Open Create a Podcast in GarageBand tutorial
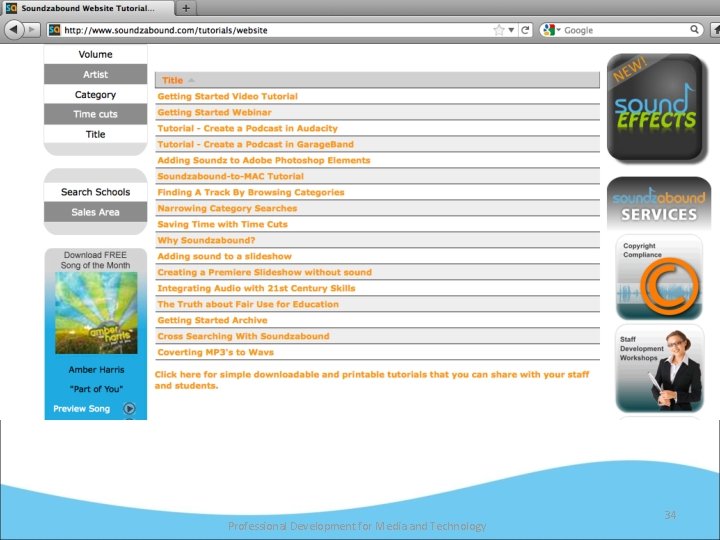The image size is (720, 540). tap(256, 144)
